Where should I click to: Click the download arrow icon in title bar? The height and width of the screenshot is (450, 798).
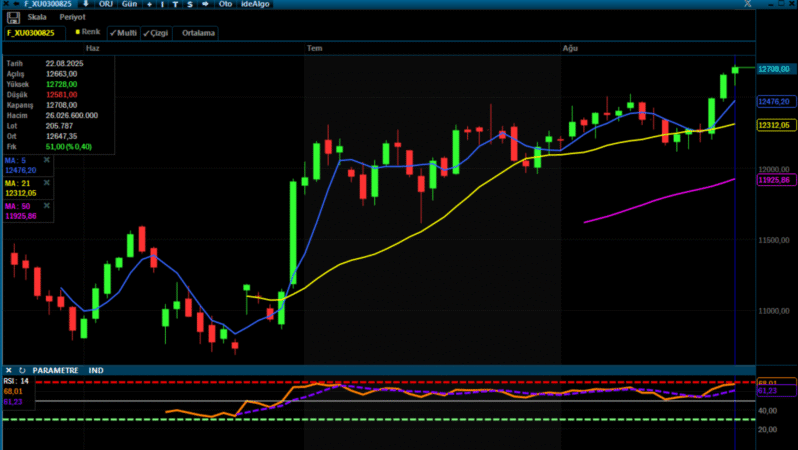(x=85, y=4)
